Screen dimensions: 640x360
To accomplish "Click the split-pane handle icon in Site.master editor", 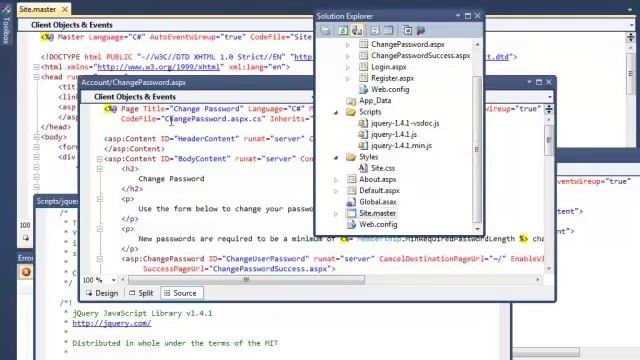I will (x=631, y=37).
